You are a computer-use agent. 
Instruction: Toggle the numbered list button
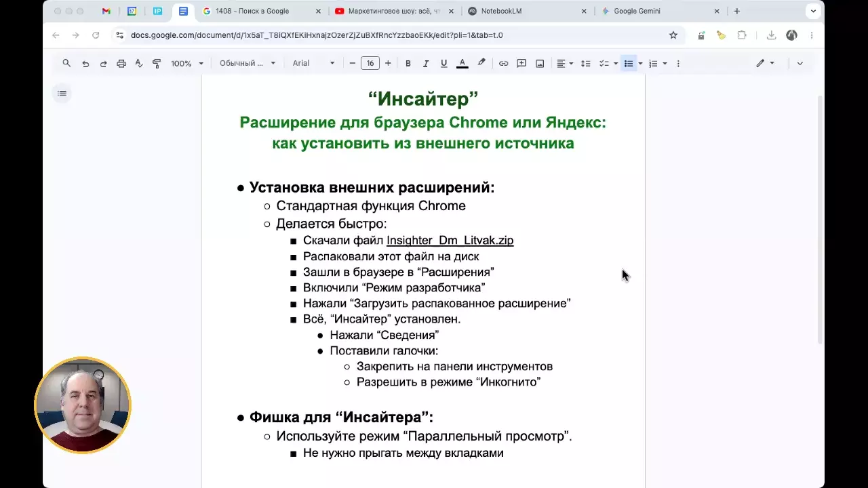pos(653,64)
